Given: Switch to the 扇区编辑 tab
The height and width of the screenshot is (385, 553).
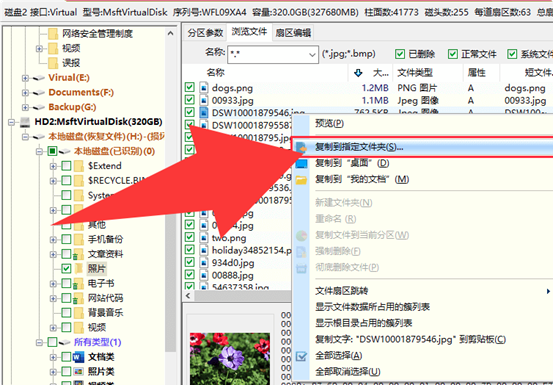Looking at the screenshot, I should [293, 33].
